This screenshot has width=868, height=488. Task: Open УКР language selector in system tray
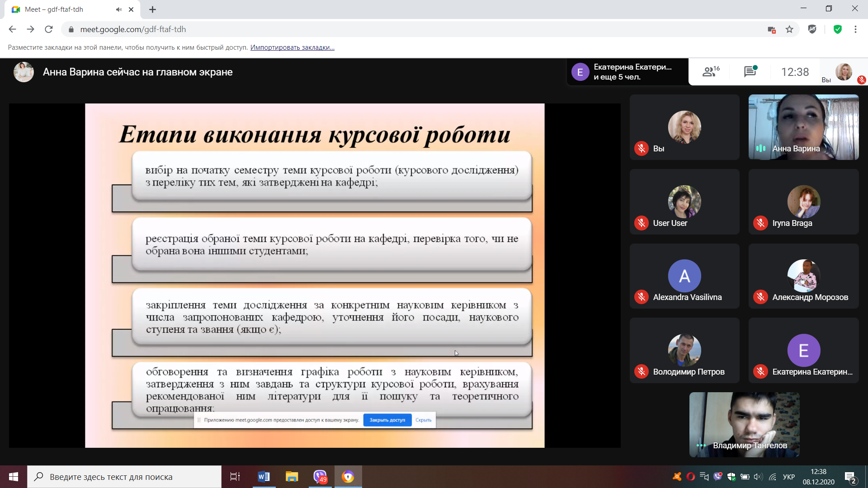point(789,477)
